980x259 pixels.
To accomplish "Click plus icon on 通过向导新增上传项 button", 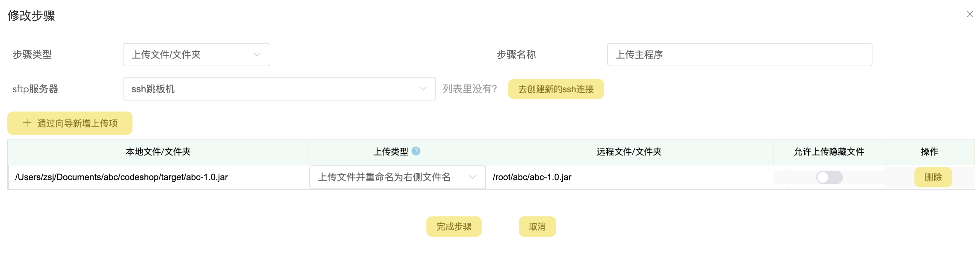I will (x=27, y=123).
